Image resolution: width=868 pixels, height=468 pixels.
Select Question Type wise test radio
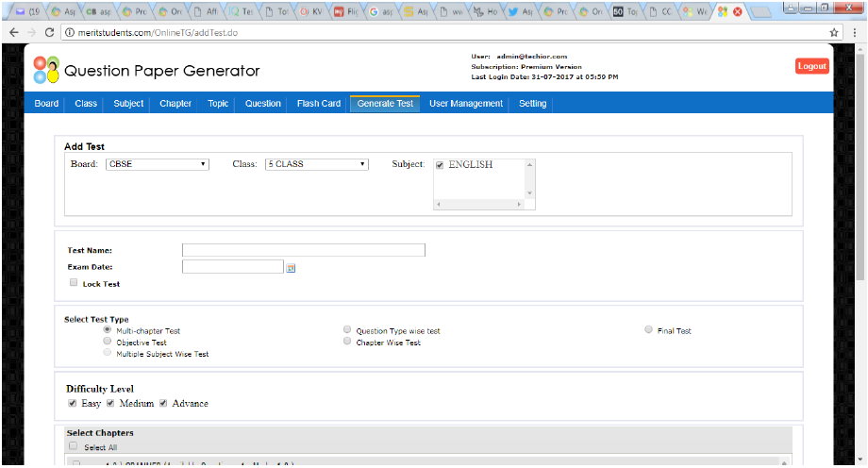(x=347, y=329)
